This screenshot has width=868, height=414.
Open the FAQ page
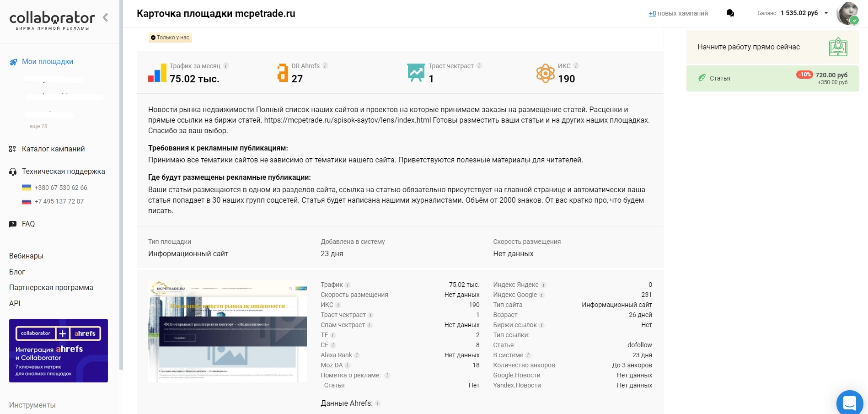click(x=28, y=224)
